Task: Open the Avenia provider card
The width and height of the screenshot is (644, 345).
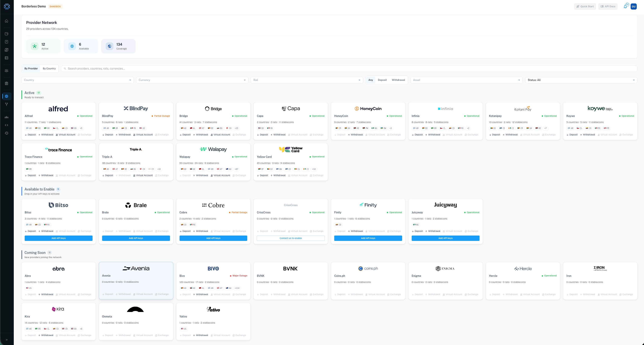Action: pyautogui.click(x=136, y=281)
